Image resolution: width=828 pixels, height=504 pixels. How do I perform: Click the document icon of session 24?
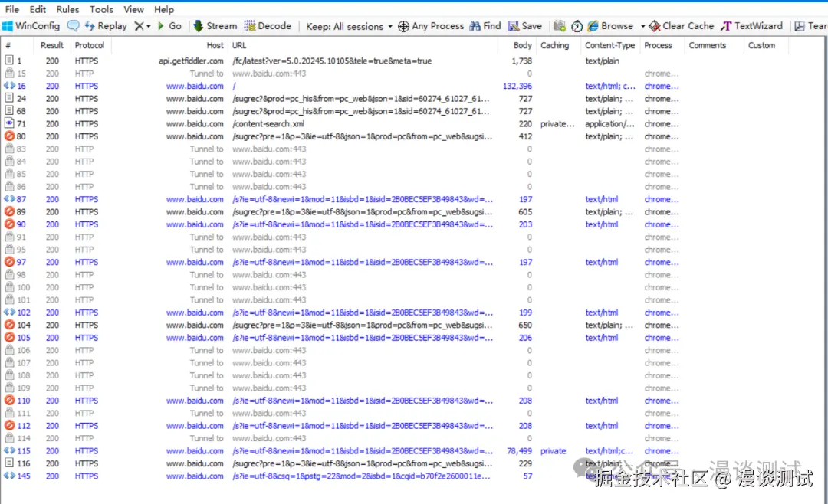(x=9, y=97)
